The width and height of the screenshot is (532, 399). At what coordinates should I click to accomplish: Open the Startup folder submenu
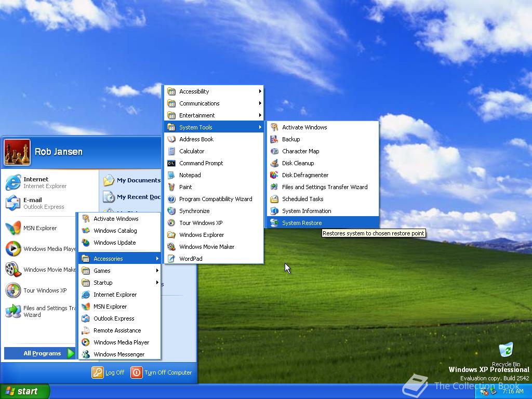[x=102, y=283]
